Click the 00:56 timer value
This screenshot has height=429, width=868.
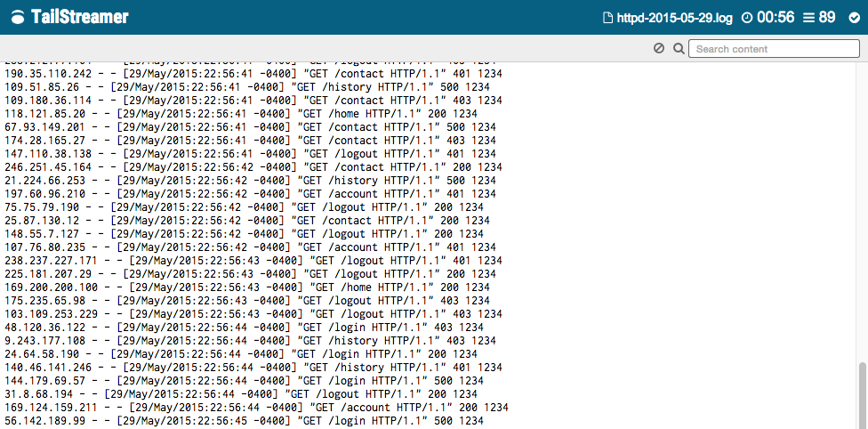tap(776, 18)
